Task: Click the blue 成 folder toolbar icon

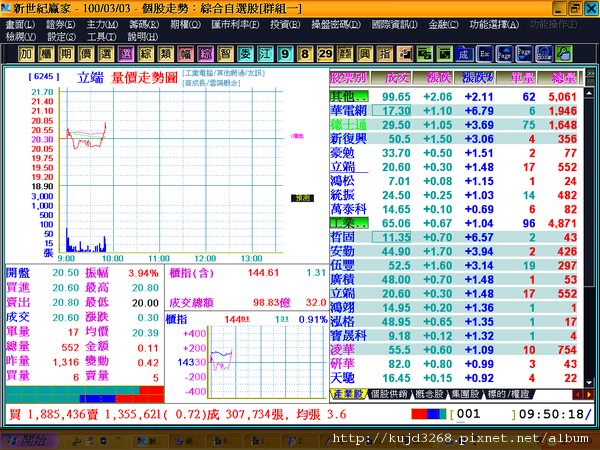Action: [464, 54]
